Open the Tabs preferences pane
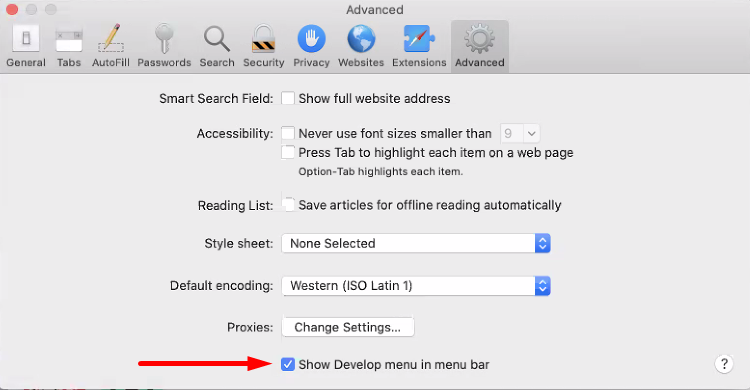 click(69, 46)
